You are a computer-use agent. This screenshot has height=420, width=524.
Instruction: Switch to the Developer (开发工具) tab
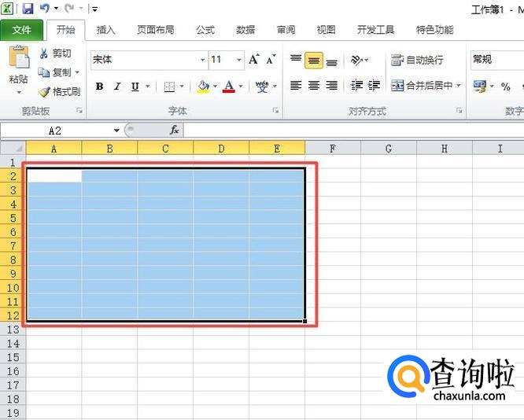[375, 30]
